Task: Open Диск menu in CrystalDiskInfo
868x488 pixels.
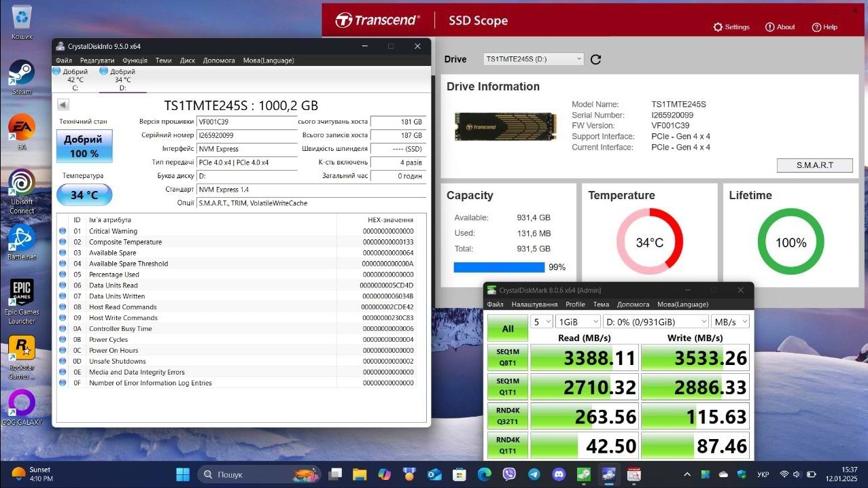Action: pyautogui.click(x=188, y=60)
